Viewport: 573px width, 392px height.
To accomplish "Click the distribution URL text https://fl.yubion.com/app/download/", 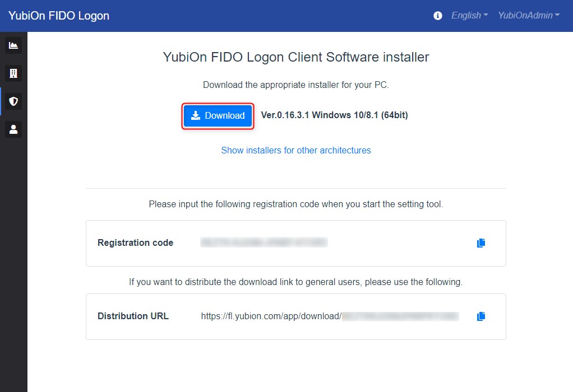I will point(271,316).
